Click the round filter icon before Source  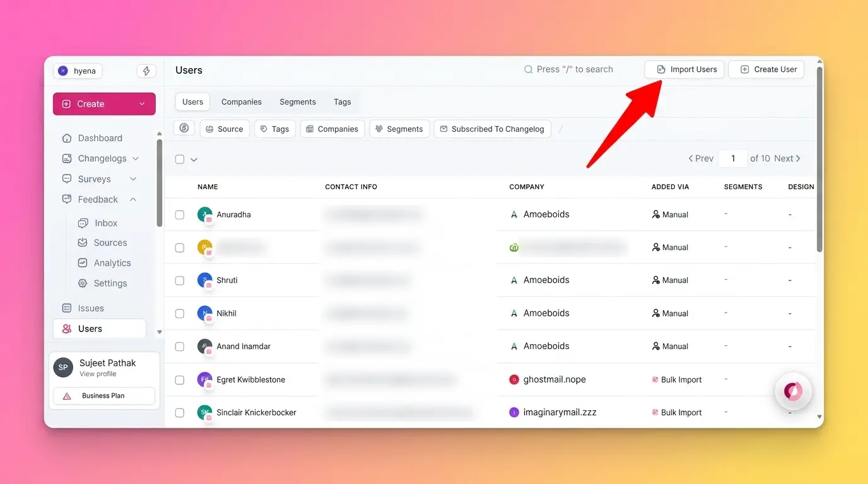coord(184,128)
